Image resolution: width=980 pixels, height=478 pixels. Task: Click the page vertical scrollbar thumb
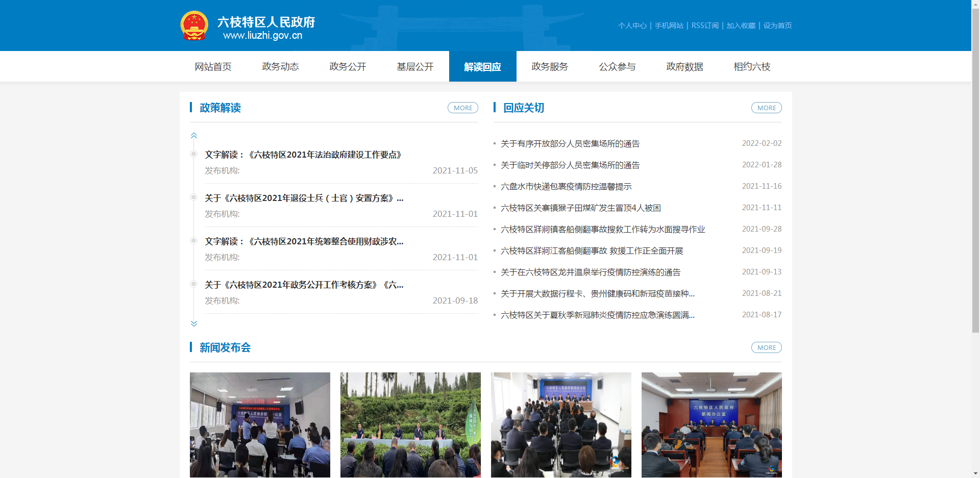(975, 168)
